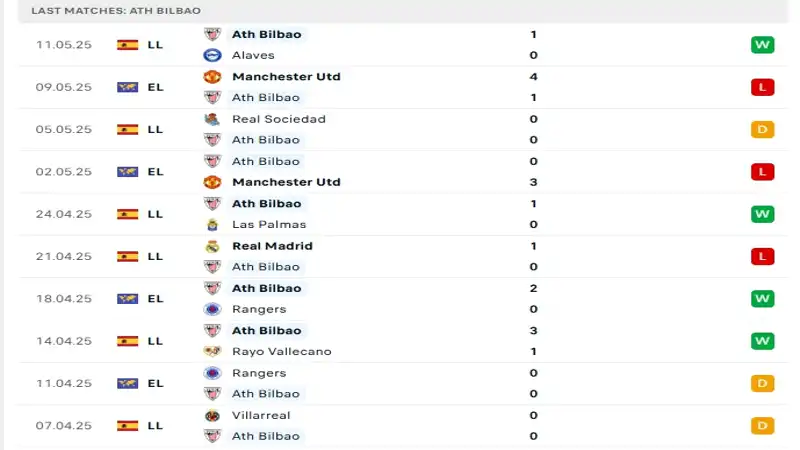Click the Alaves team crest

tap(212, 55)
